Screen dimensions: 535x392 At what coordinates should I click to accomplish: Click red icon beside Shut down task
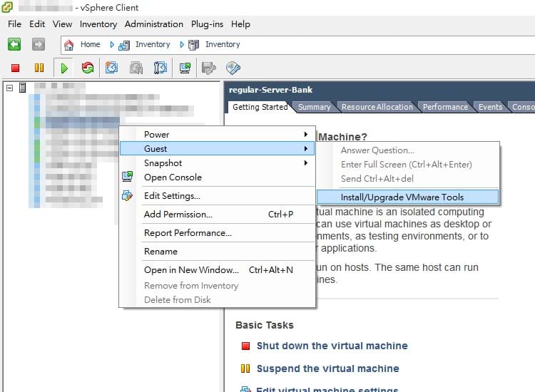pos(245,346)
